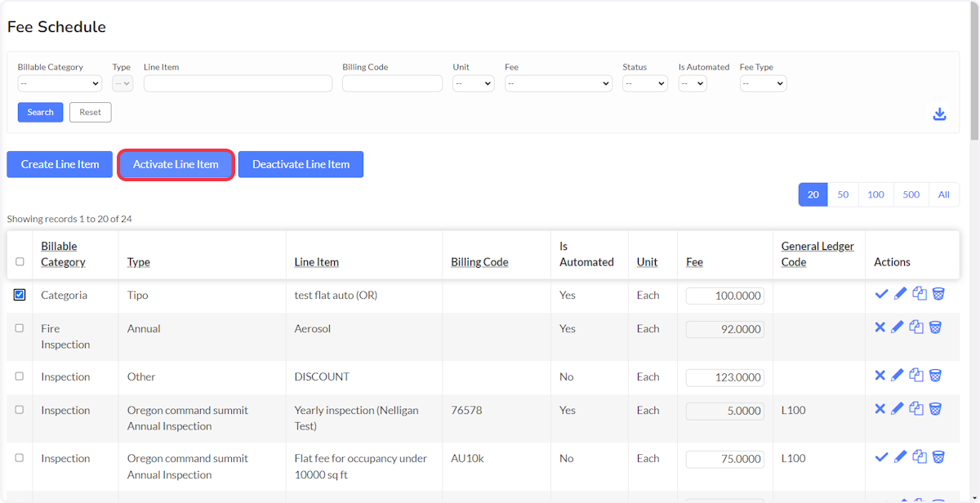Sort by Billing Code column header
This screenshot has width=980, height=503.
479,262
